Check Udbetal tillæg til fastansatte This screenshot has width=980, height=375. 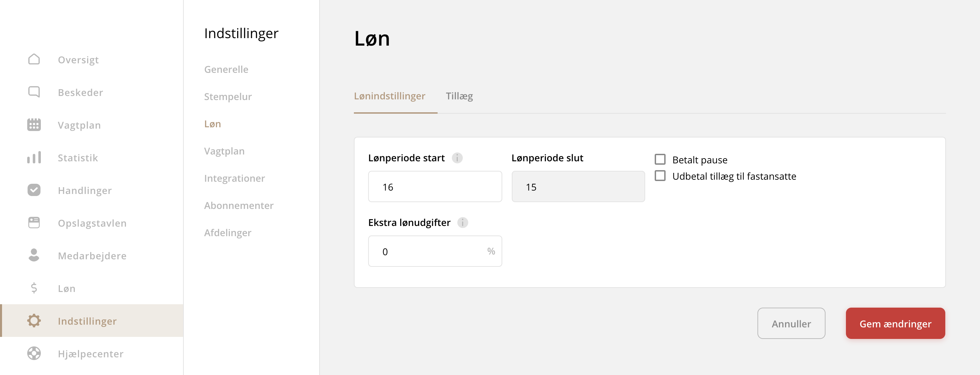point(660,176)
